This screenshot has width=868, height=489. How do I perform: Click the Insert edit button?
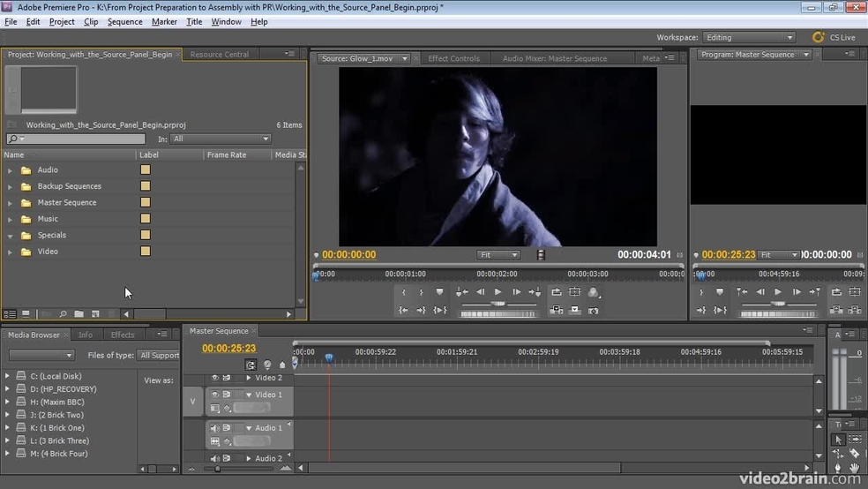[x=557, y=310]
